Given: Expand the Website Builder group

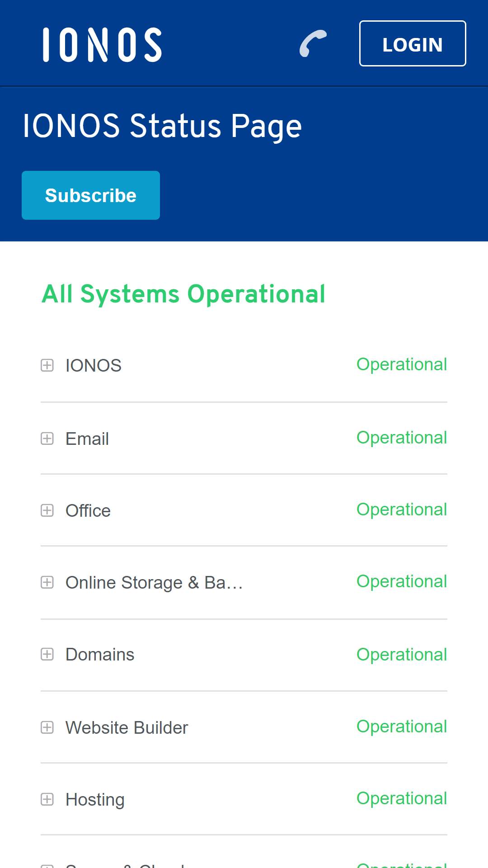Looking at the screenshot, I should point(47,727).
